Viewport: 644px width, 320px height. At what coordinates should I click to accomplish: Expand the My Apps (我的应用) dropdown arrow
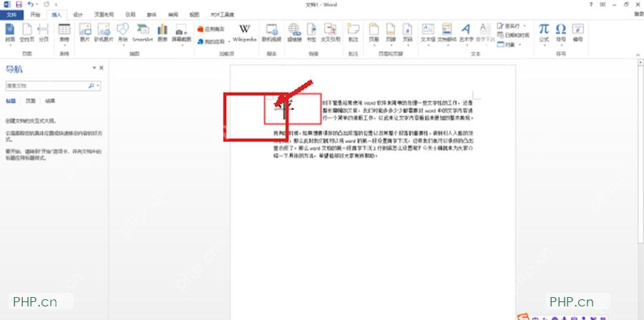[x=228, y=42]
